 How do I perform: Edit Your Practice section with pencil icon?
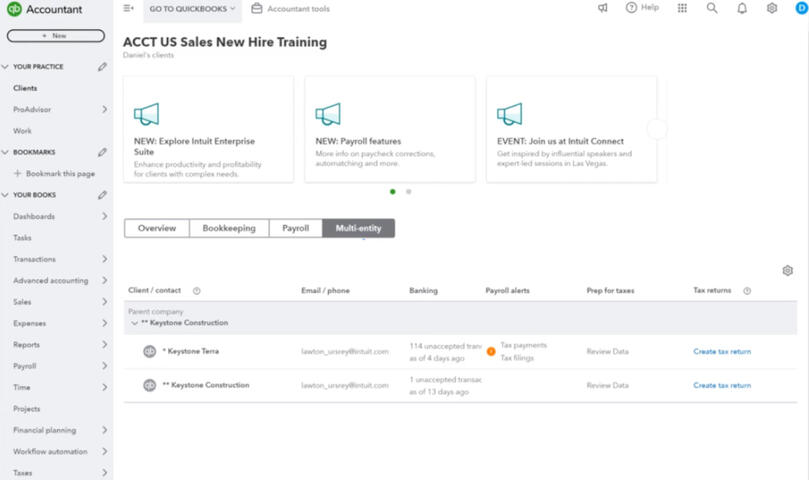coord(102,67)
